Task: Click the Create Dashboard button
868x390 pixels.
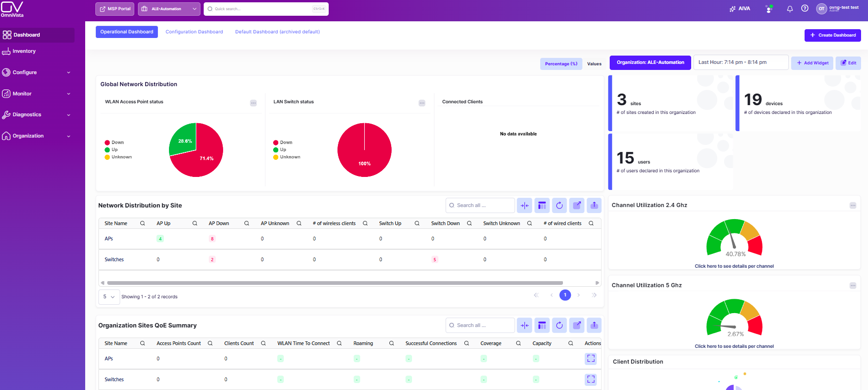Action: (x=833, y=35)
